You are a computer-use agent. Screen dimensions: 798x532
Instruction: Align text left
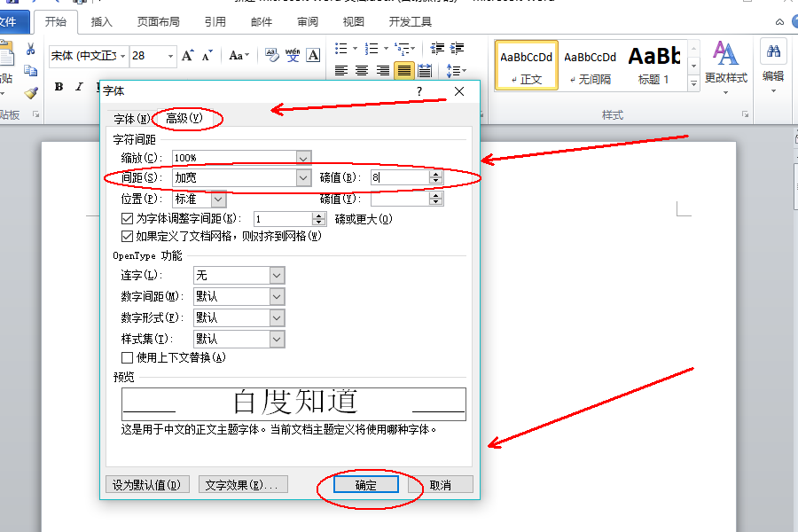click(x=341, y=70)
